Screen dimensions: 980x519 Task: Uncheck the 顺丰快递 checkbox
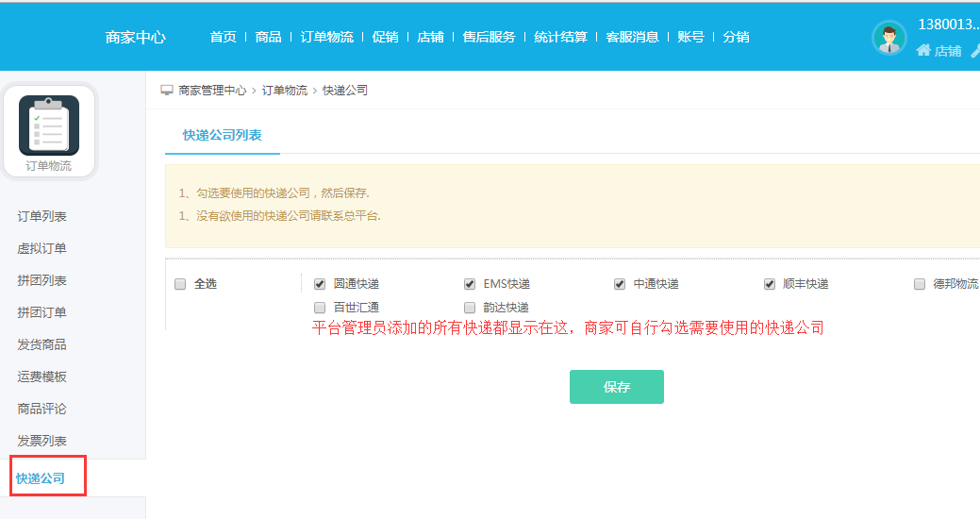(x=770, y=284)
